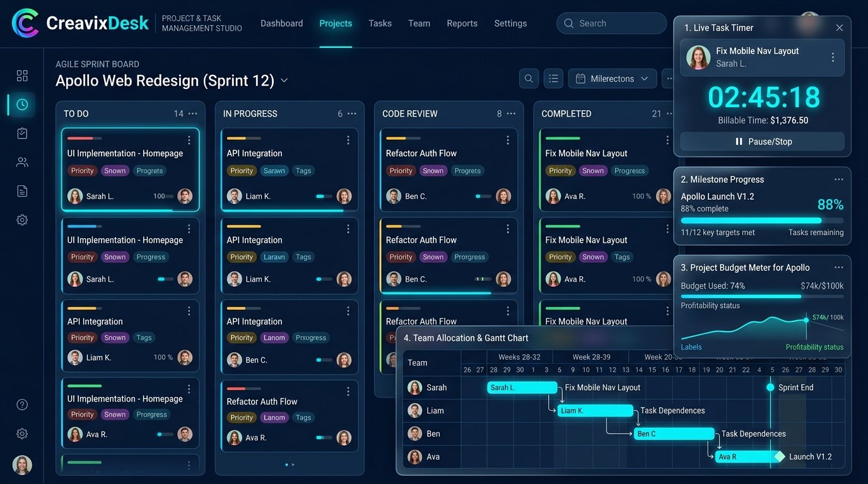Open the clipboard checklist icon in sidebar
Screen dimensions: 868x484
pos(22,134)
